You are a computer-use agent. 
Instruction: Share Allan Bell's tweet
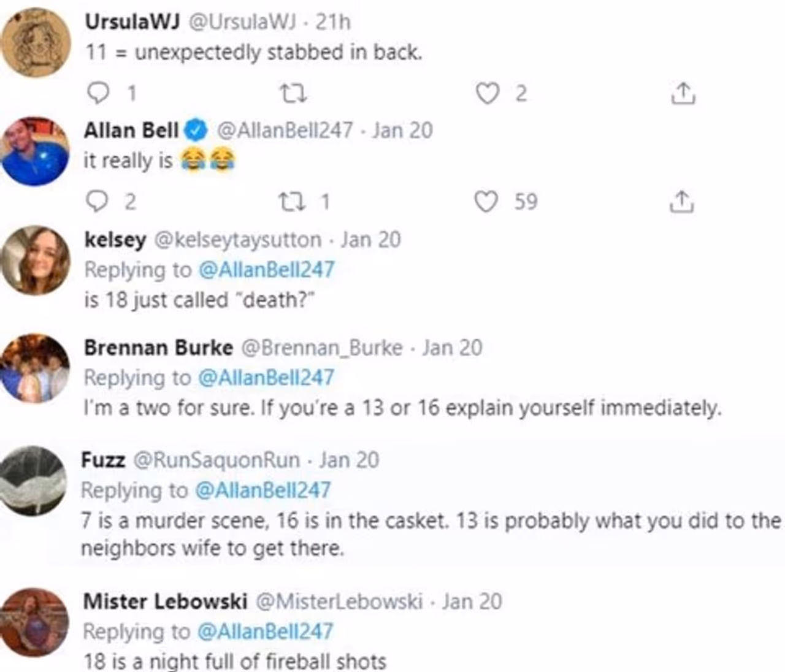[681, 201]
